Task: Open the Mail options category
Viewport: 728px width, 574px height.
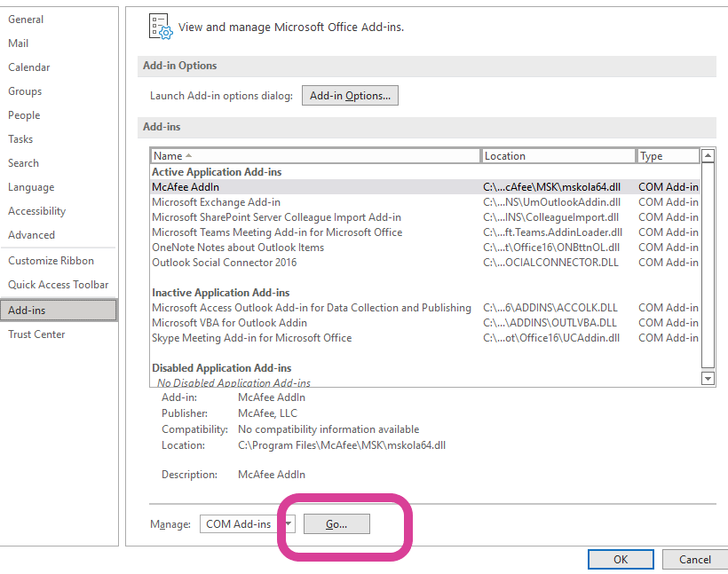Action: [x=19, y=43]
